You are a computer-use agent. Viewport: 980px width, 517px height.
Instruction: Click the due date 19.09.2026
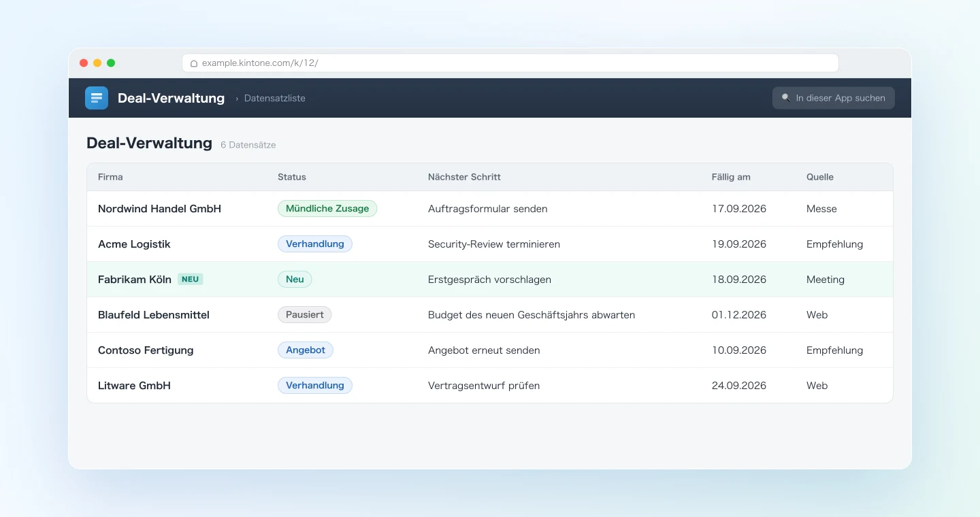coord(739,244)
